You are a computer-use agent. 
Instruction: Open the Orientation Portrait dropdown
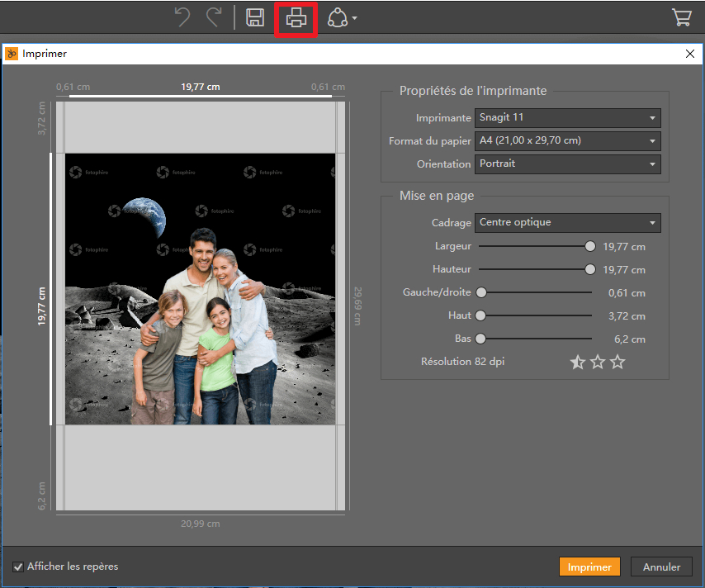pos(567,164)
